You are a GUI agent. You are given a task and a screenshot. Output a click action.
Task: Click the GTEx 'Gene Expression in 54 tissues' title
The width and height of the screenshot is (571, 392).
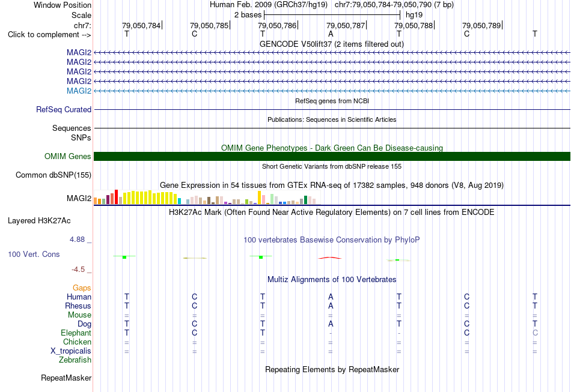332,185
